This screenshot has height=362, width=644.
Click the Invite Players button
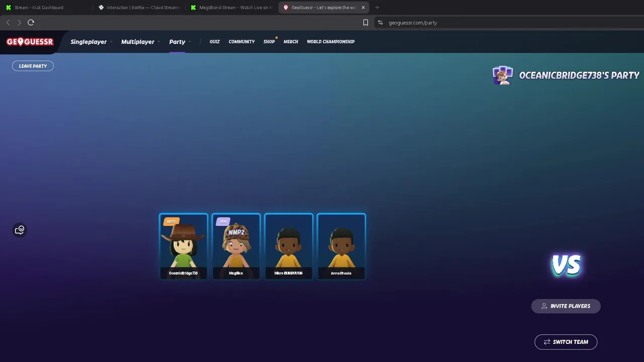[566, 306]
